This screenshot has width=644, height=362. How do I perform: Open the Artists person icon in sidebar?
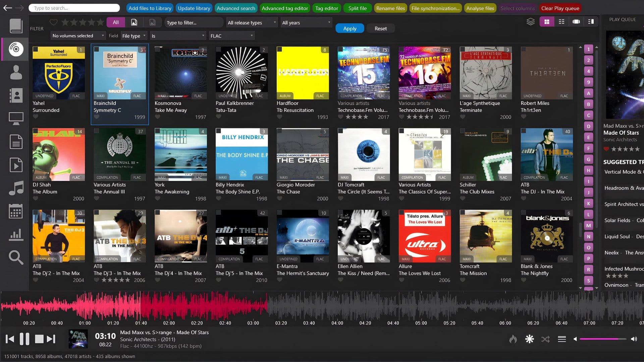[x=16, y=72]
